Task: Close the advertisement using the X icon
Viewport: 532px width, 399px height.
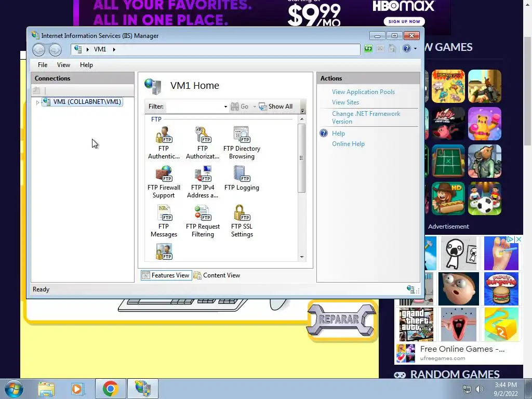Action: pos(518,239)
